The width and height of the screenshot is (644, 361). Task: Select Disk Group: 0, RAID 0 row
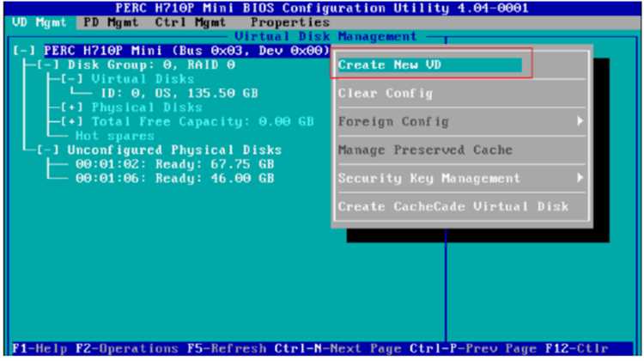click(x=151, y=65)
